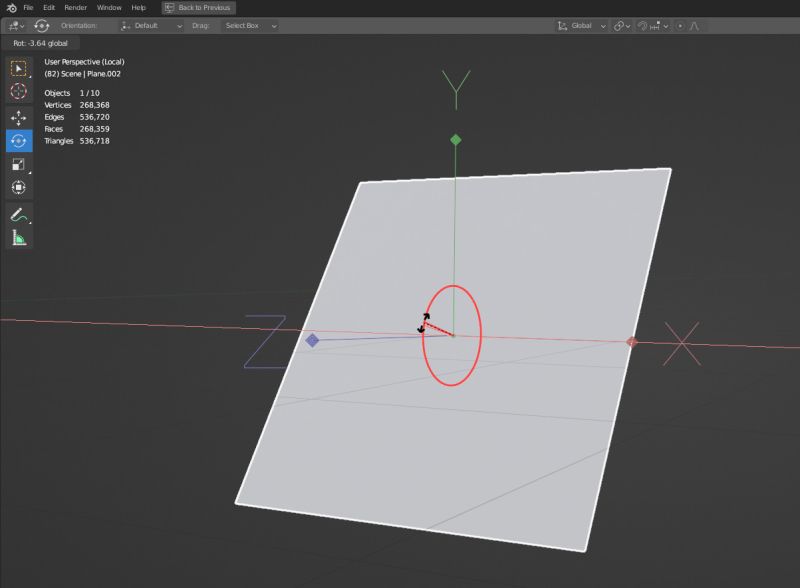The height and width of the screenshot is (588, 800).
Task: Open the Window menu
Action: coord(110,7)
